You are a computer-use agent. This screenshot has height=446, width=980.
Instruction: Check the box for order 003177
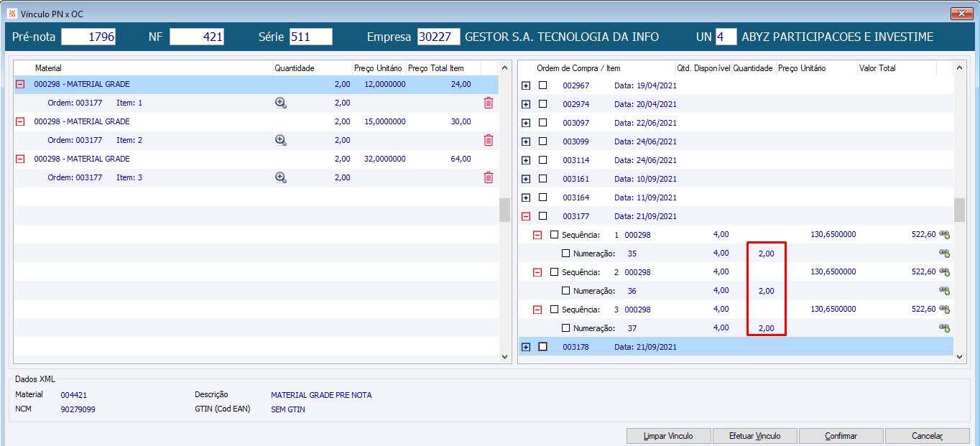pos(543,215)
